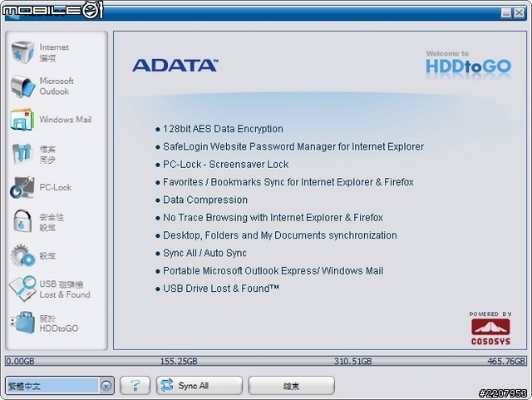Image resolution: width=532 pixels, height=400 pixels.
Task: Click Portable Microsoft Outlook Express text
Action: click(273, 270)
